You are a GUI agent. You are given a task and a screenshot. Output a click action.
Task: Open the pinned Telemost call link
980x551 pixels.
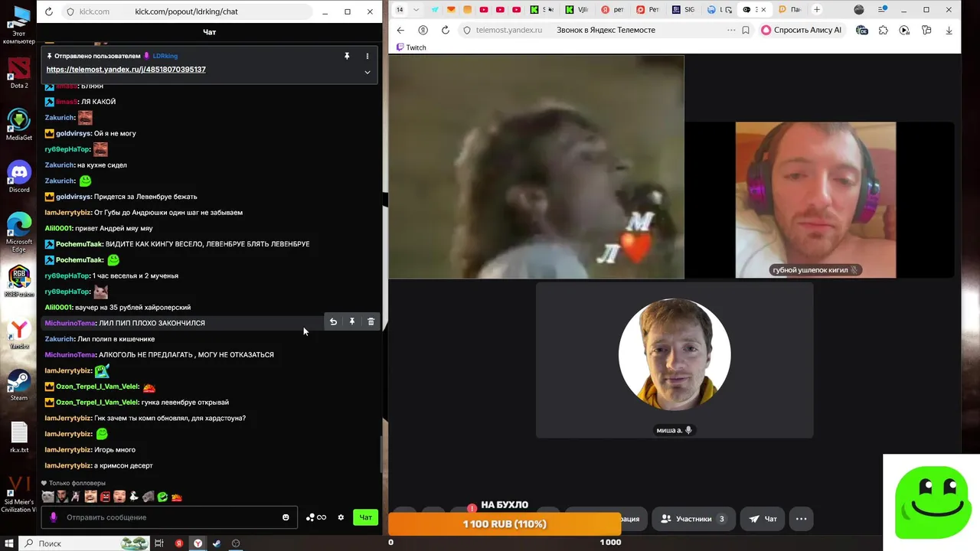(126, 69)
